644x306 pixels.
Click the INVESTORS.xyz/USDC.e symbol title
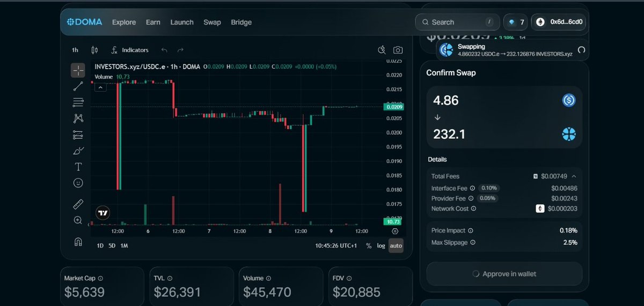[147, 67]
